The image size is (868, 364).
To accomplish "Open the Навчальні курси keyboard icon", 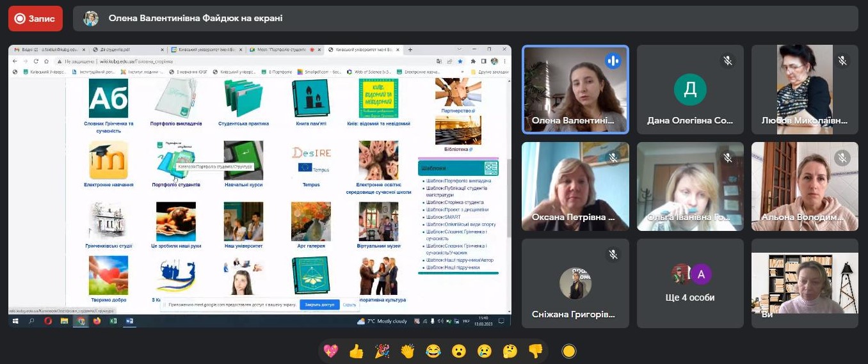I will (243, 160).
